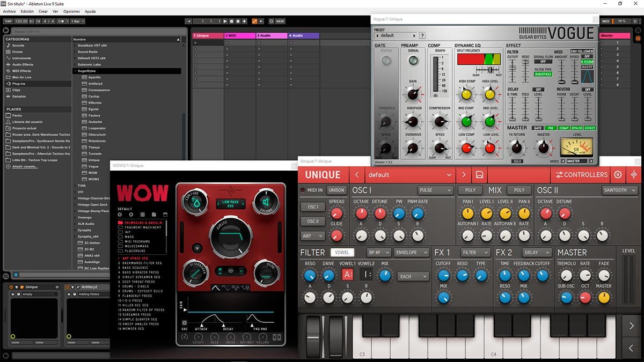Shift Unique keyboard left with arrow
This screenshot has height=362, width=644.
click(631, 348)
